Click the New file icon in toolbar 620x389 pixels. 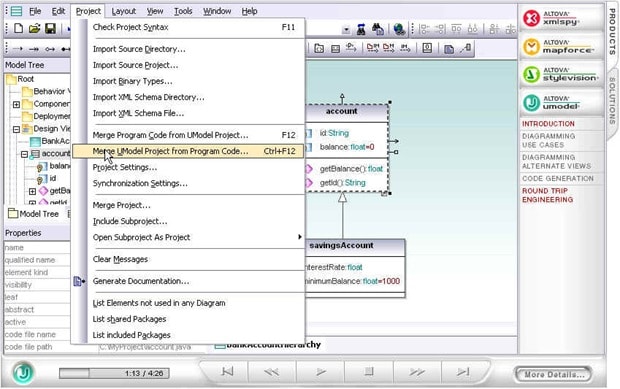(x=19, y=28)
